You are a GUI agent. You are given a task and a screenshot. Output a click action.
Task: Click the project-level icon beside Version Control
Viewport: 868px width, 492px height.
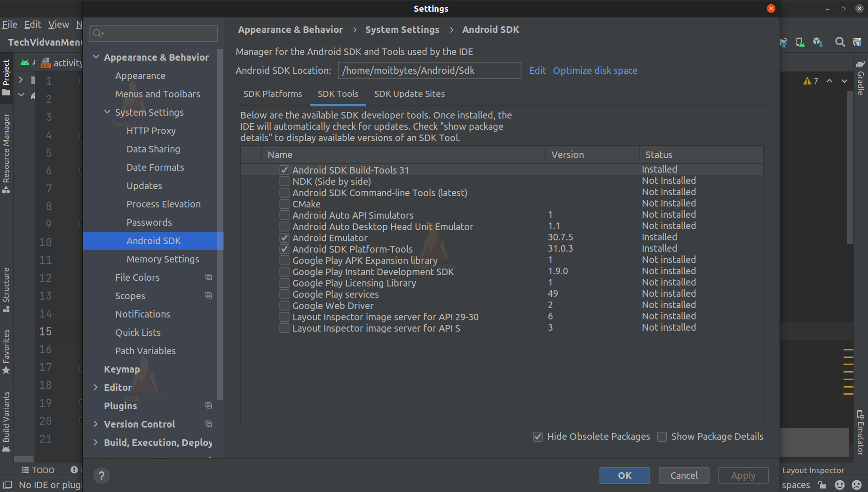coord(209,424)
